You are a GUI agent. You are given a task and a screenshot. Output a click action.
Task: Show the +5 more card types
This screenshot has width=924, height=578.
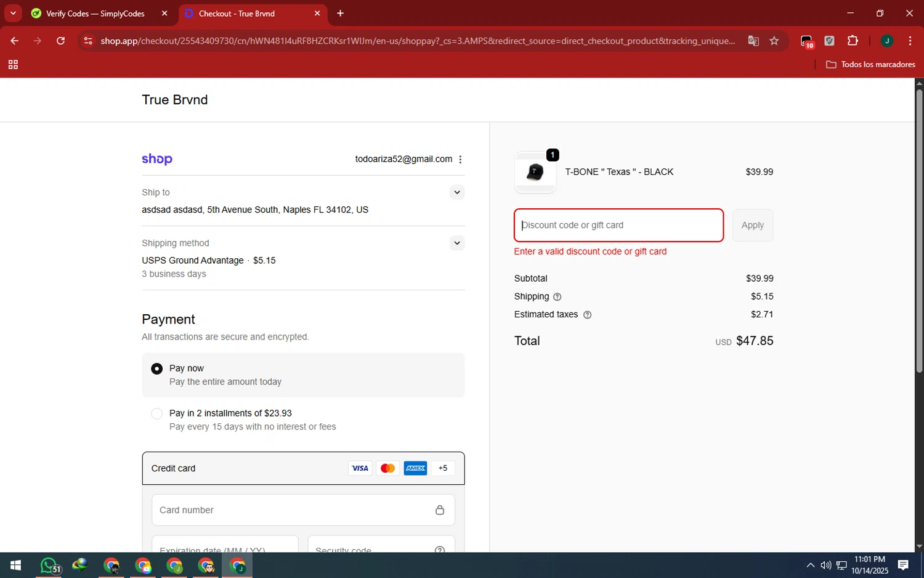443,468
